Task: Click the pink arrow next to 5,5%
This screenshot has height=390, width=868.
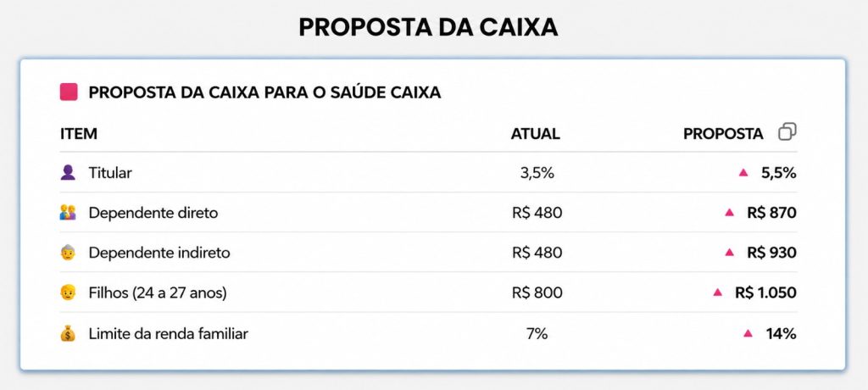Action: pos(743,173)
